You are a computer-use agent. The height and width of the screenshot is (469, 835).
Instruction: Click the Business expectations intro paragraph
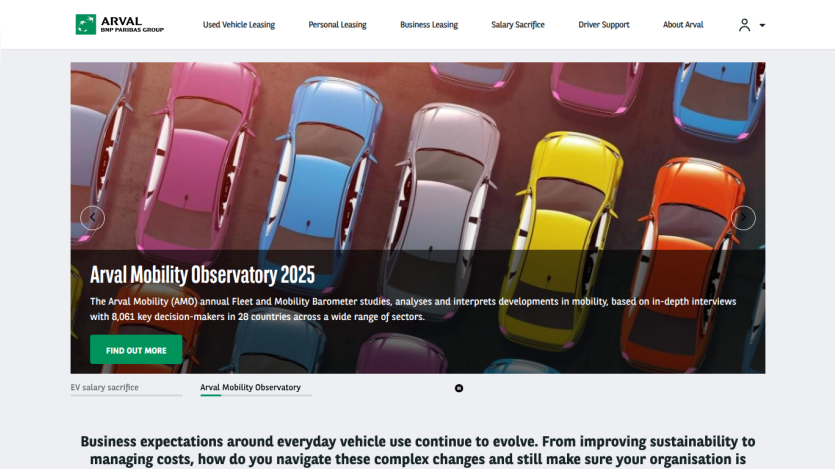click(418, 450)
